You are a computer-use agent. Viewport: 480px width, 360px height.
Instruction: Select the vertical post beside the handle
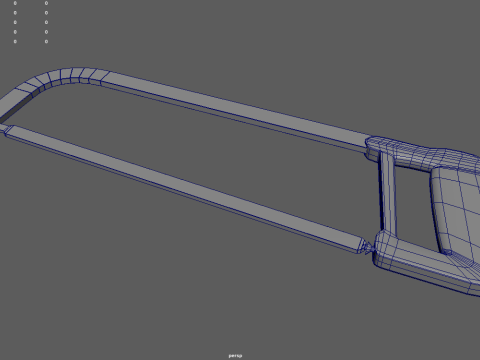click(x=388, y=193)
